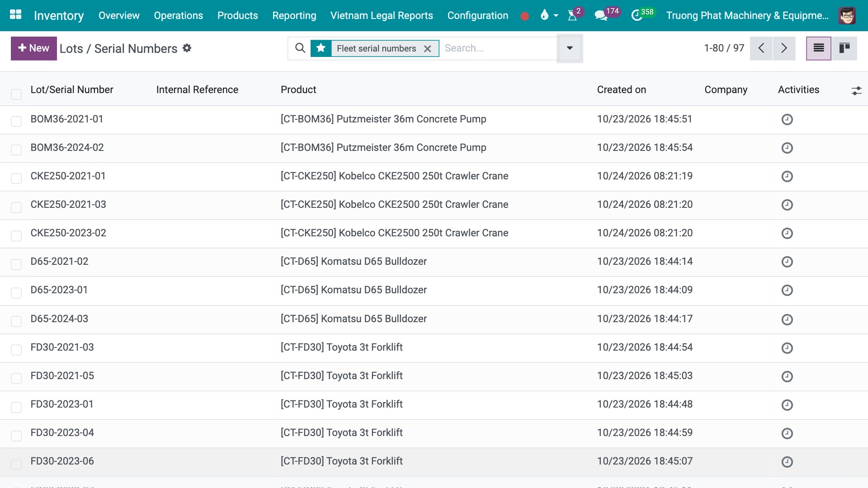
Task: Click the search magnifier icon
Action: [300, 48]
